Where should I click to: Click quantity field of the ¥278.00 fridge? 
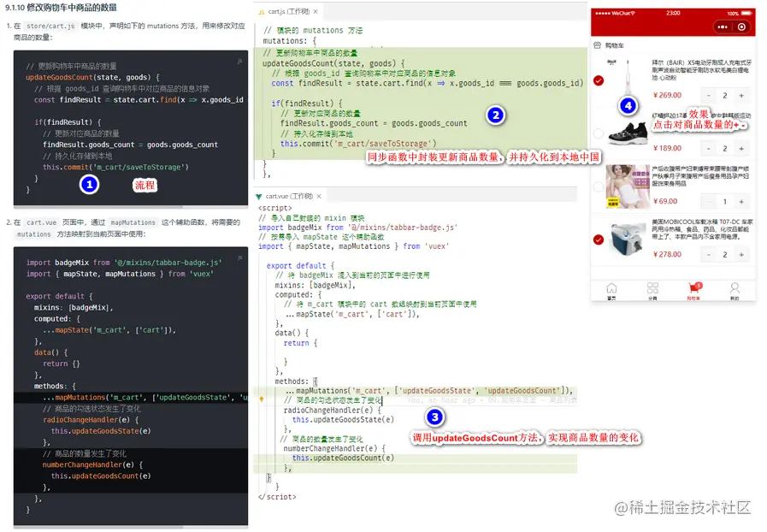click(x=725, y=255)
